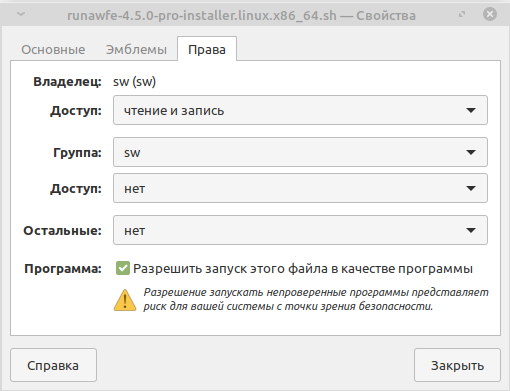Uncheck the allow executing as program checkbox
The image size is (510, 391).
[123, 268]
